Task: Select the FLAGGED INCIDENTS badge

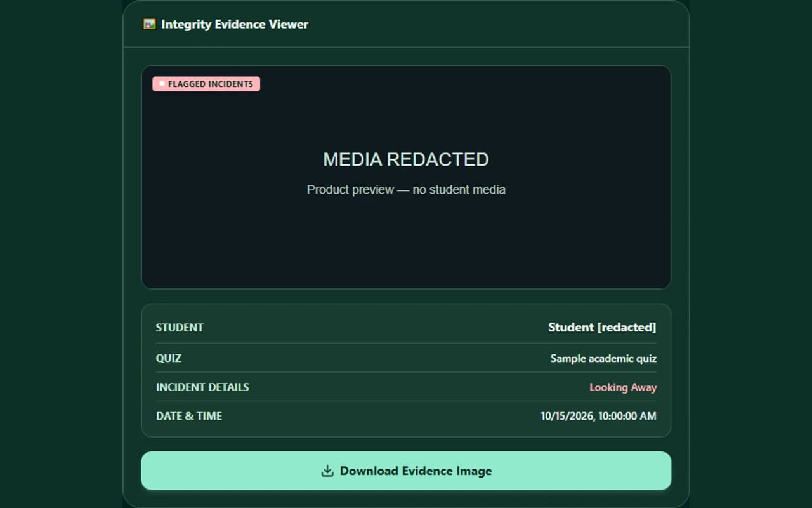Action: coord(206,84)
